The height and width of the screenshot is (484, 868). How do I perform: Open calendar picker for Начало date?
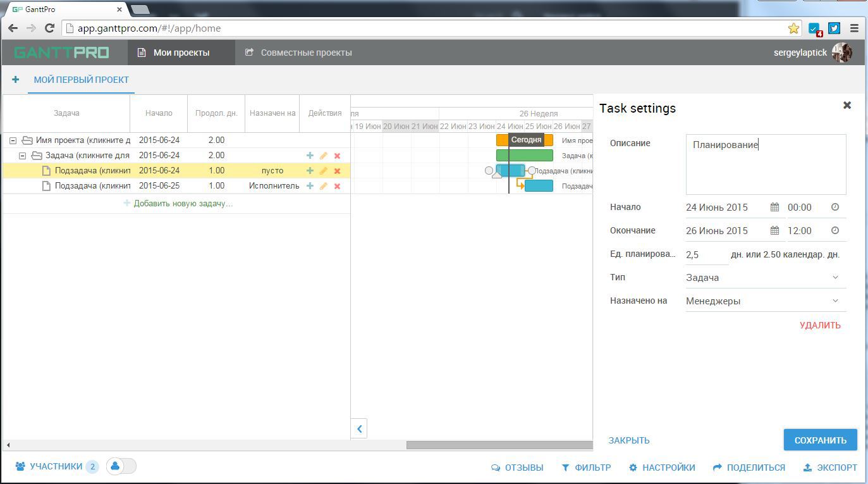(774, 207)
